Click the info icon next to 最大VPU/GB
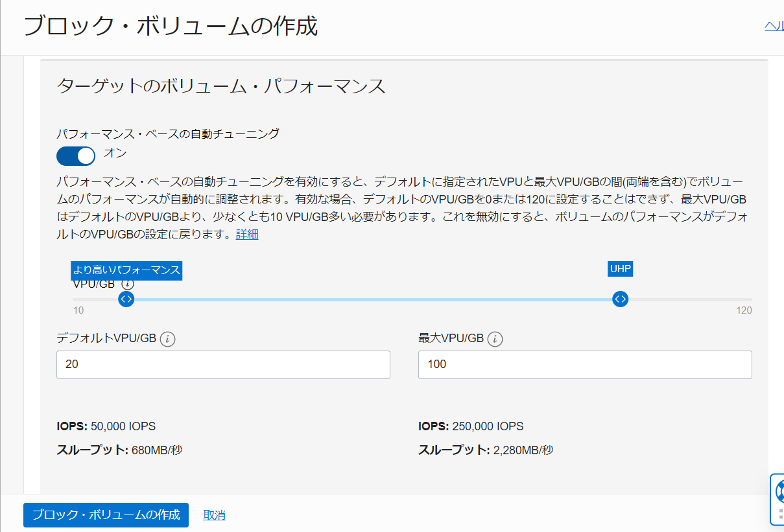Screen dimensions: 784x532 click(x=495, y=338)
